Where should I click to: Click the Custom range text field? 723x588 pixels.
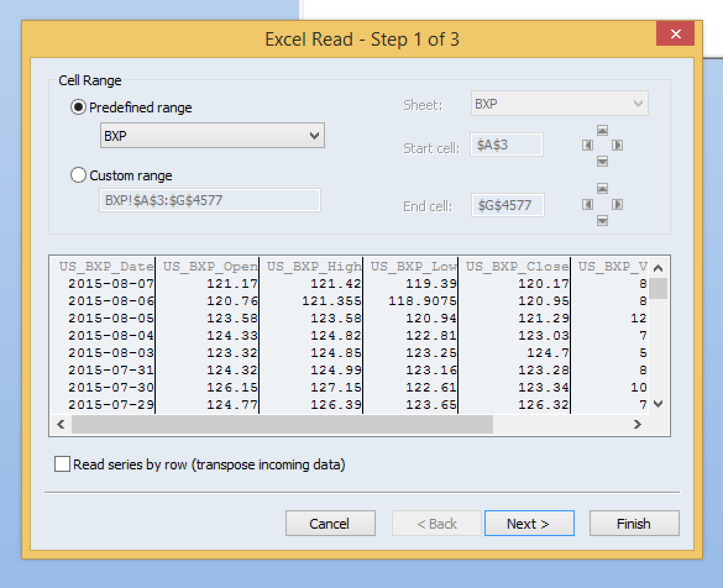pyautogui.click(x=209, y=201)
